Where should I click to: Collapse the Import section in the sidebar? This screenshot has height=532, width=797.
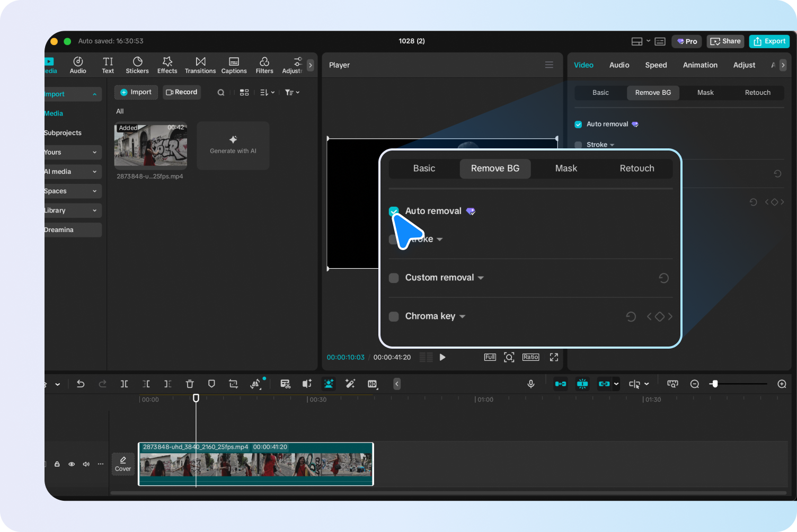95,94
